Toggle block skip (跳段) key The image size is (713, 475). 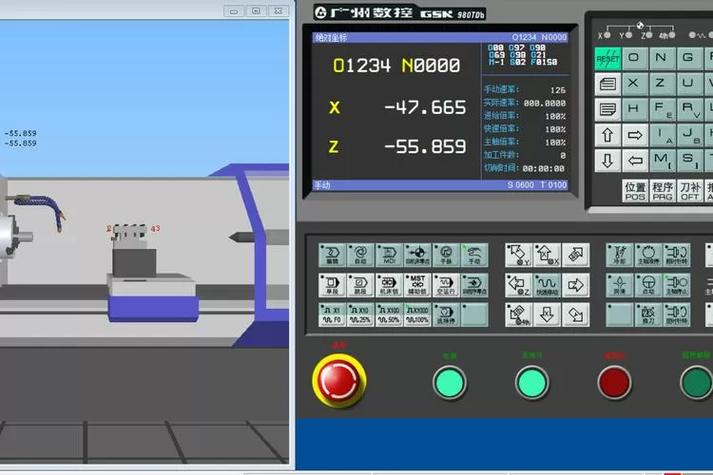361,285
